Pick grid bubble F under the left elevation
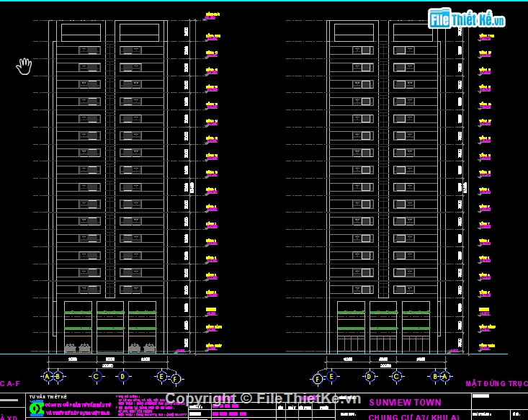The width and height of the screenshot is (528, 420). [x=176, y=379]
